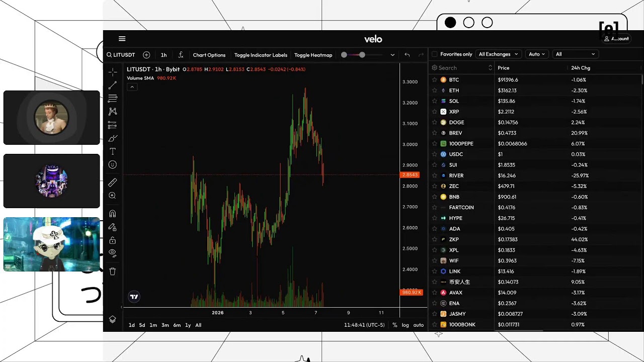Sort by the Price column header
644x362 pixels.
pos(504,68)
